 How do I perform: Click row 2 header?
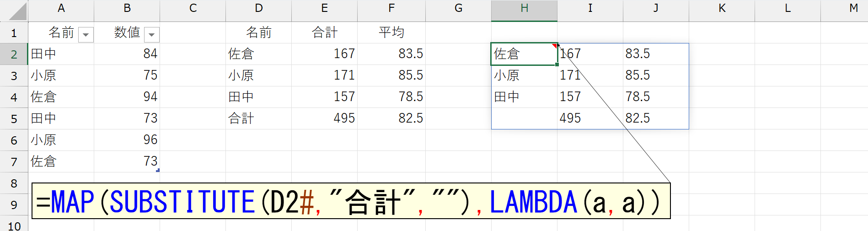click(x=14, y=54)
